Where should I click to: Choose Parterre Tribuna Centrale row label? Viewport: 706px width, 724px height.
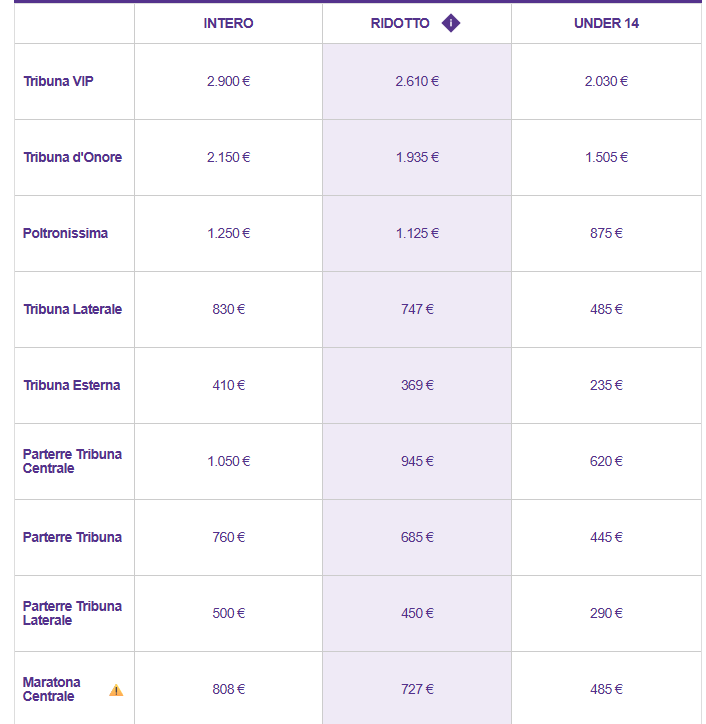[x=72, y=461]
